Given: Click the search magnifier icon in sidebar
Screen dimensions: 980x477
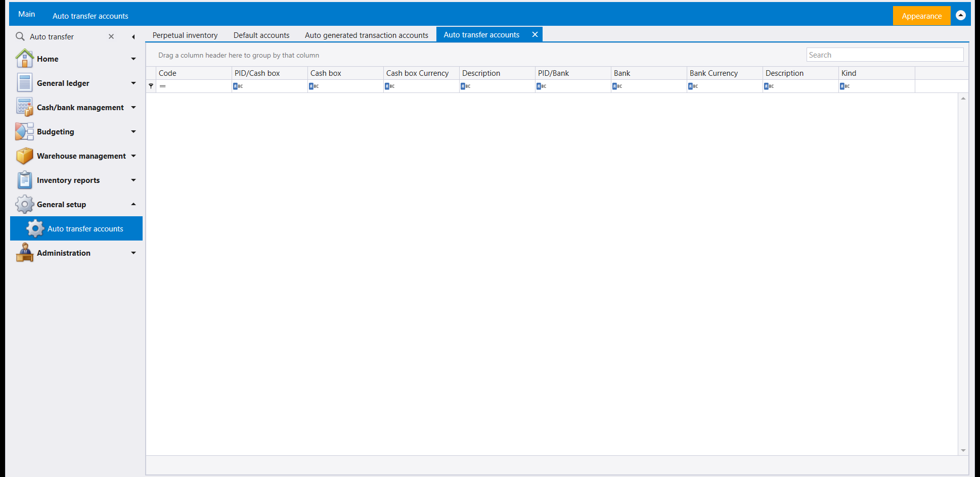Looking at the screenshot, I should pos(20,36).
